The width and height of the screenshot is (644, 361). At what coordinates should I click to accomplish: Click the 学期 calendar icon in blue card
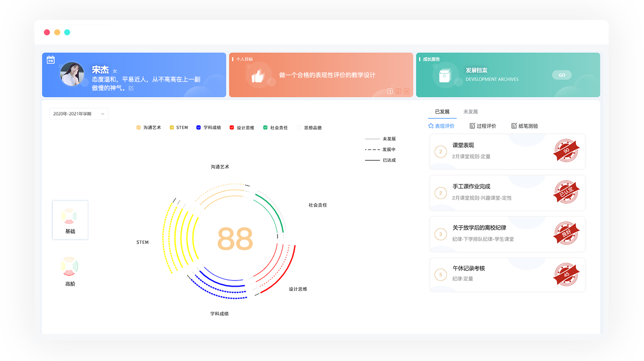(x=51, y=60)
